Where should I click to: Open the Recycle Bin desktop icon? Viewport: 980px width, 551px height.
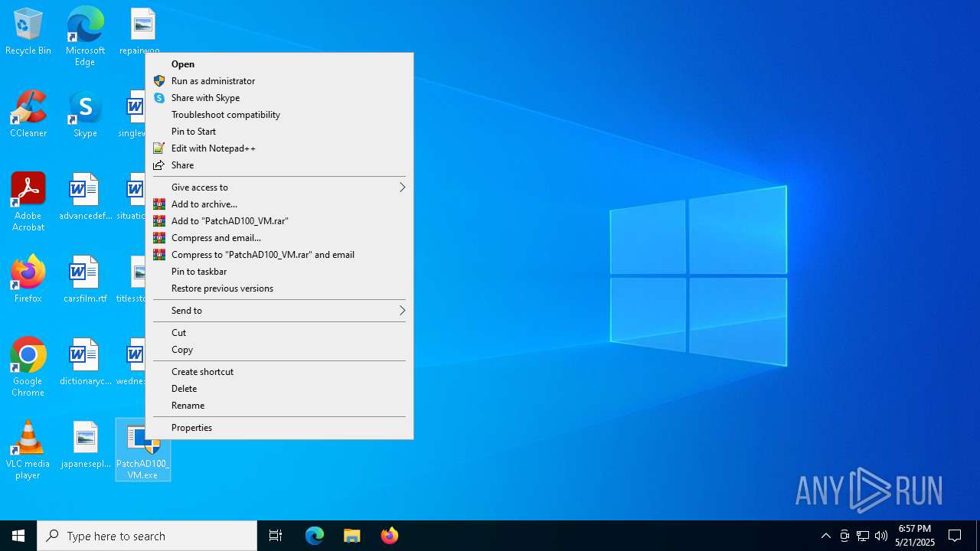click(28, 31)
